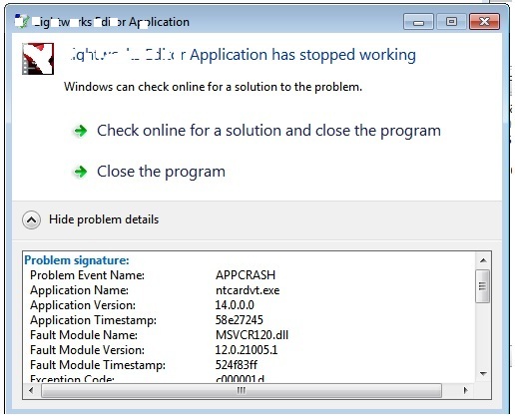The image size is (515, 420).
Task: Check online for a solution and close program
Action: coord(268,131)
